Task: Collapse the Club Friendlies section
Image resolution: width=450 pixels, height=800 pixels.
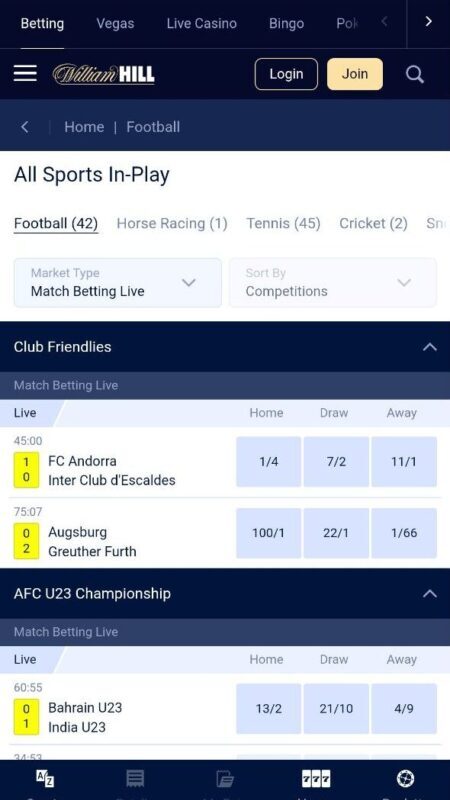Action: (430, 347)
